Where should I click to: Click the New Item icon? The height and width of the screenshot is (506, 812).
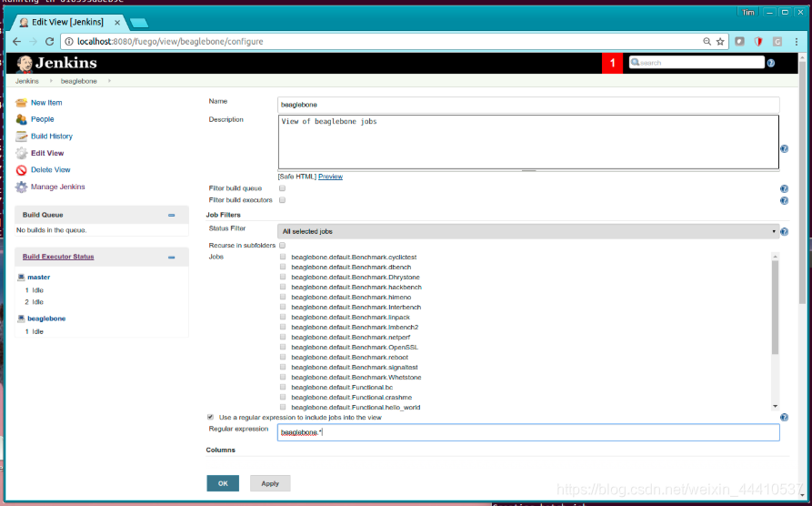[x=21, y=103]
